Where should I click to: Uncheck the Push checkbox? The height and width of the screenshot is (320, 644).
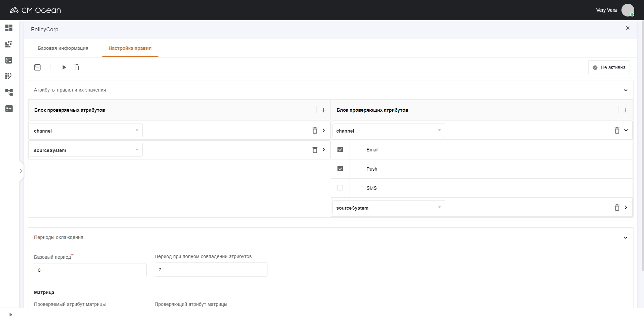click(x=340, y=169)
